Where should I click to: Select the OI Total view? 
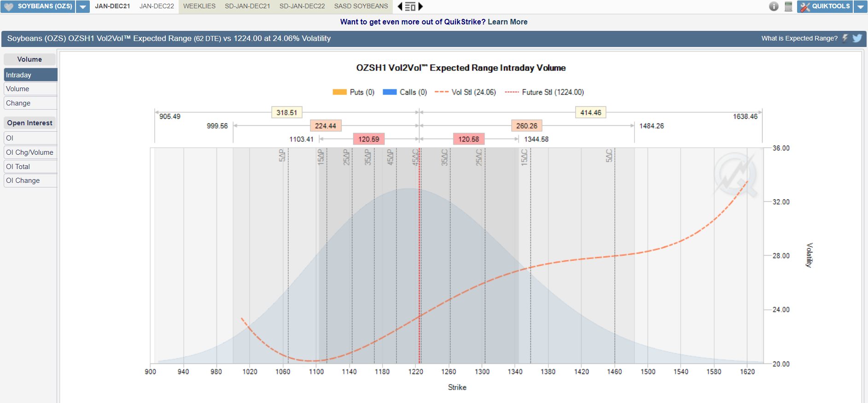pos(30,167)
